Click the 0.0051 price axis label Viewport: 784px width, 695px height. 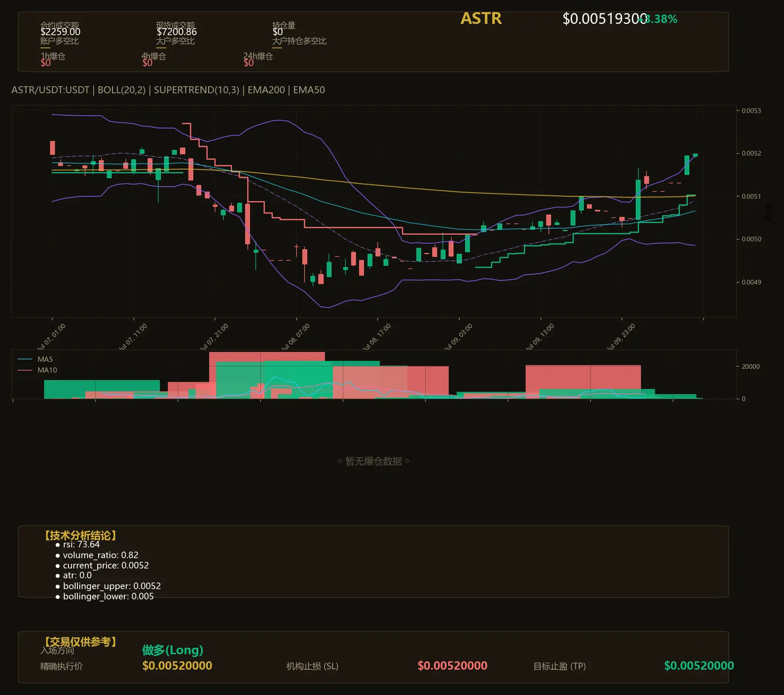click(x=751, y=196)
